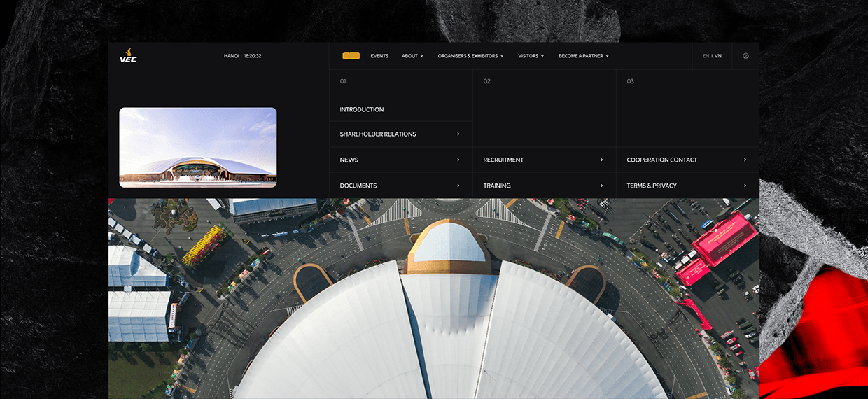868x399 pixels.
Task: Click the Recruitment row arrow
Action: 602,160
